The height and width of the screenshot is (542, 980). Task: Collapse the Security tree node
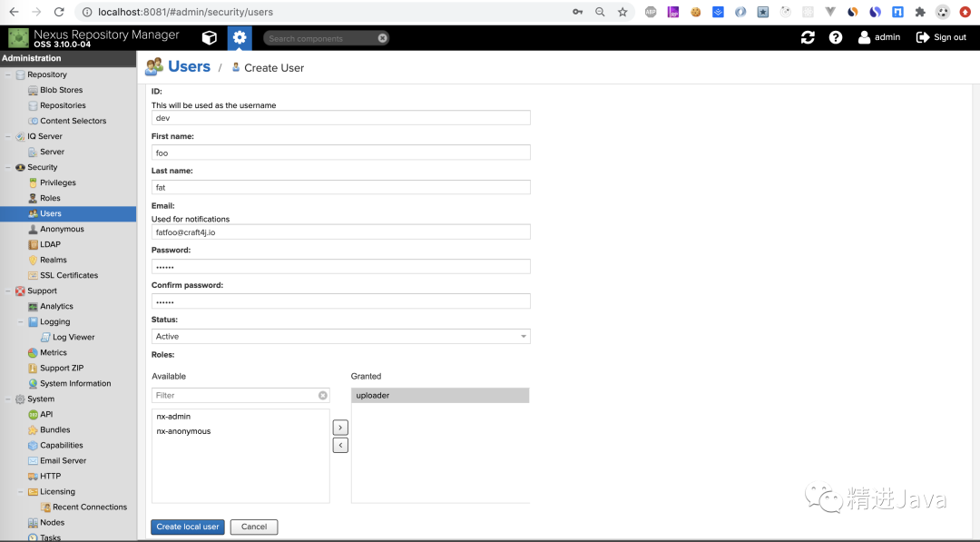[x=7, y=168]
